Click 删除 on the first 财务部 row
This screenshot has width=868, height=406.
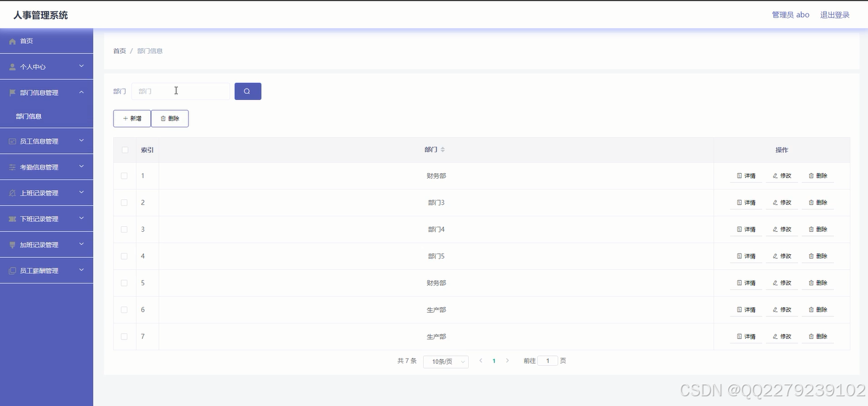[818, 175]
